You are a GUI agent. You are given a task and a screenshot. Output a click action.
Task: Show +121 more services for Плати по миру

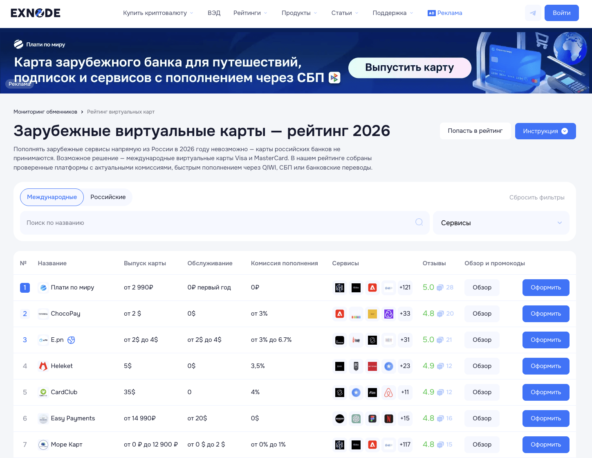pos(405,288)
